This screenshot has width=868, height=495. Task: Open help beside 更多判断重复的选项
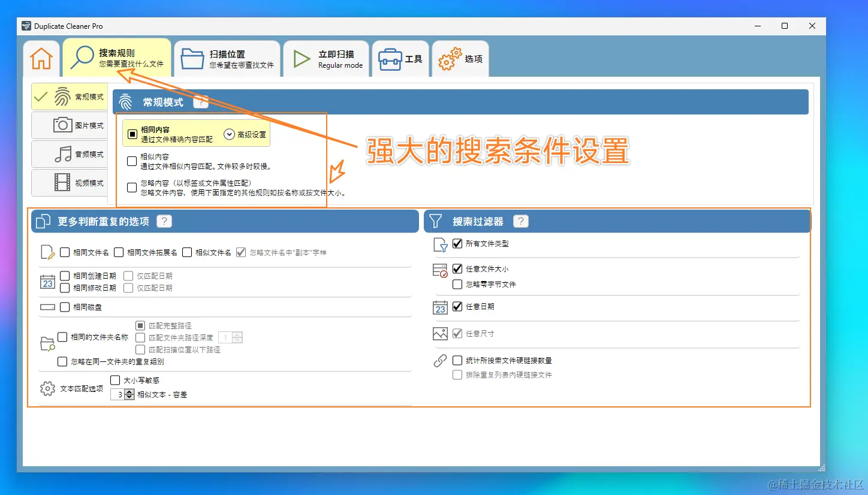(x=164, y=221)
